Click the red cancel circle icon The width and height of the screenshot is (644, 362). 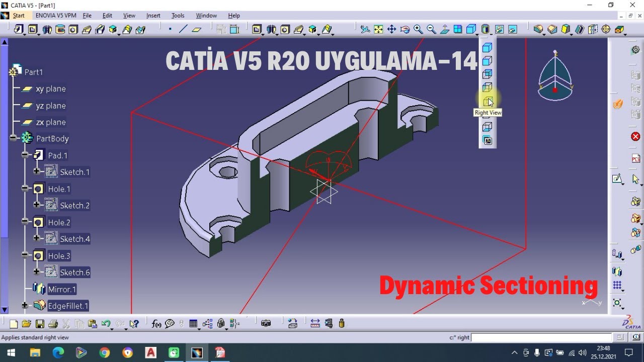[x=635, y=137]
